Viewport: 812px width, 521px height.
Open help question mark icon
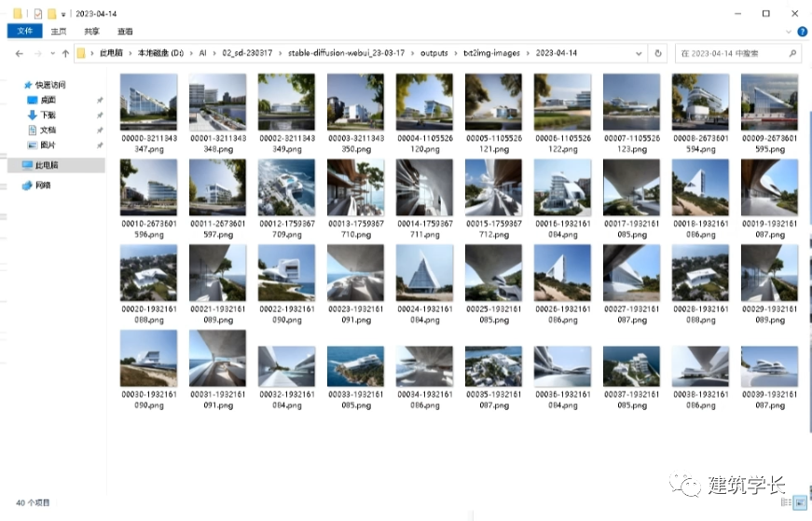coord(802,32)
